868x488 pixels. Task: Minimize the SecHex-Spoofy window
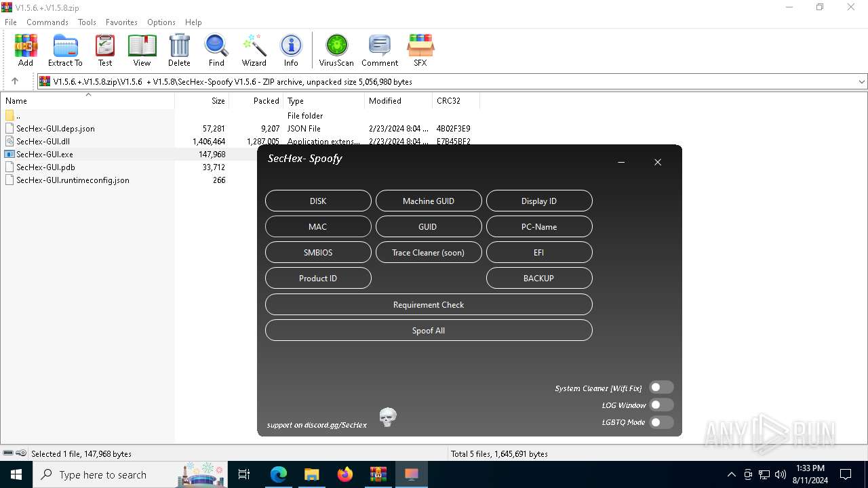click(621, 162)
